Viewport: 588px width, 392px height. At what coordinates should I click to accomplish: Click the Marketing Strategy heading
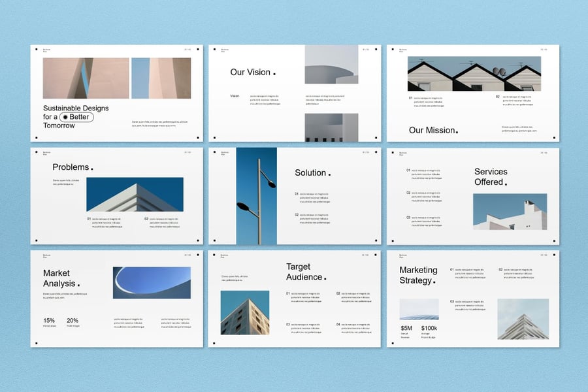pos(418,275)
